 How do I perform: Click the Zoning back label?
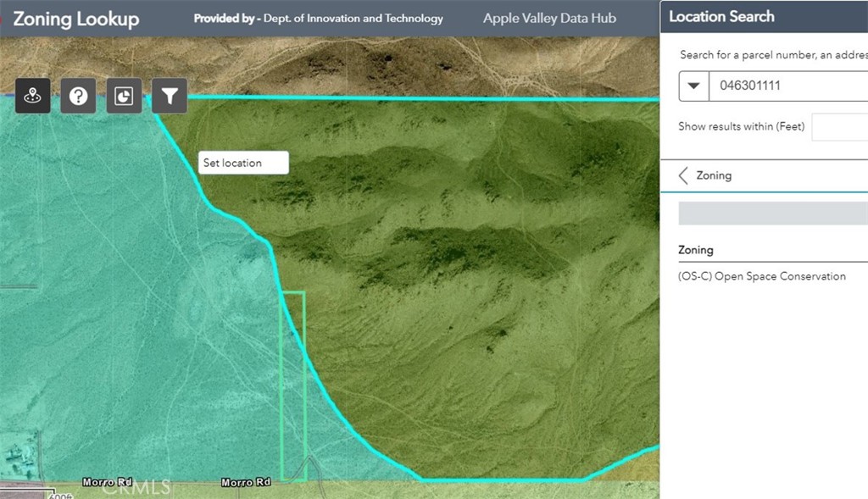(x=714, y=175)
